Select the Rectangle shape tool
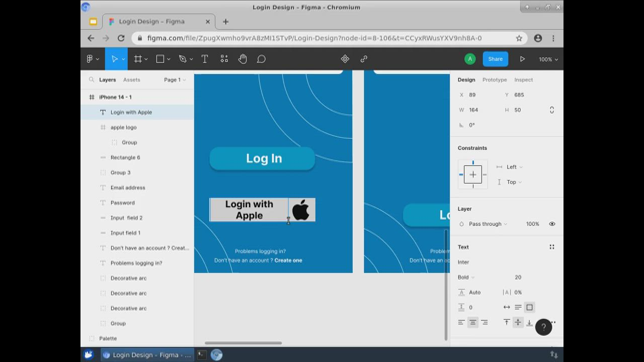 coord(160,59)
